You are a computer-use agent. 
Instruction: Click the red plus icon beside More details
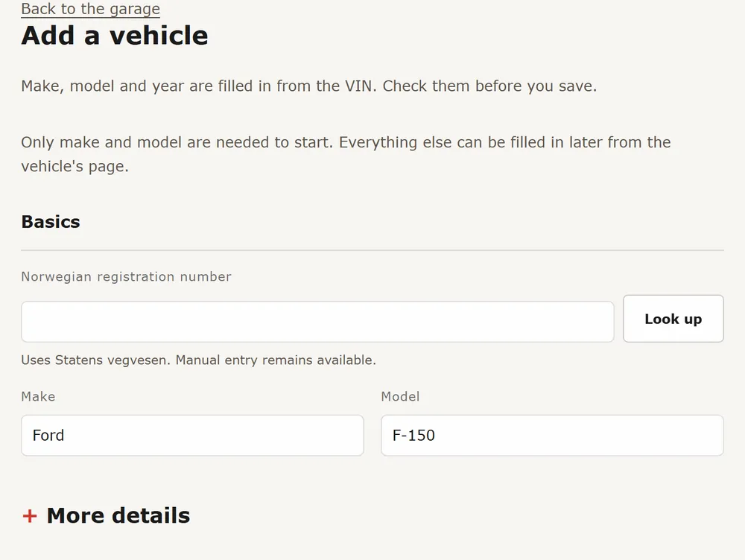(30, 516)
